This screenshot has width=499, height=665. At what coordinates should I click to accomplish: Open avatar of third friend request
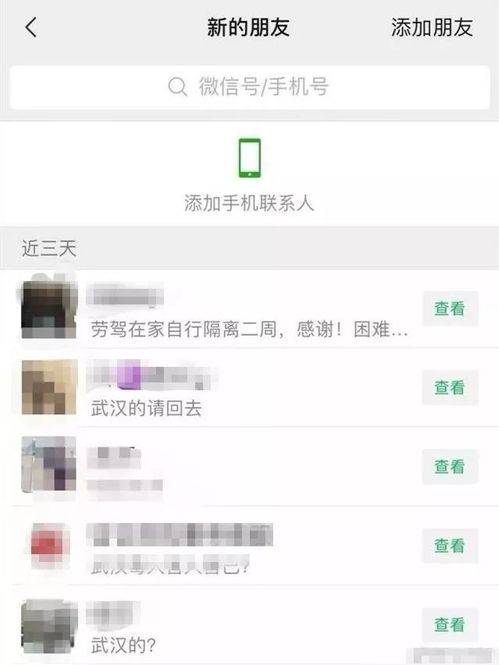coord(49,466)
